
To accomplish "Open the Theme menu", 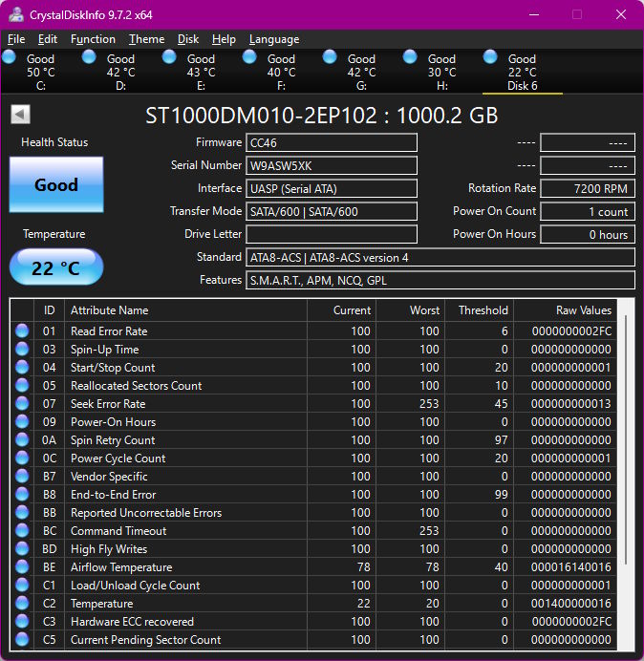I will click(146, 39).
